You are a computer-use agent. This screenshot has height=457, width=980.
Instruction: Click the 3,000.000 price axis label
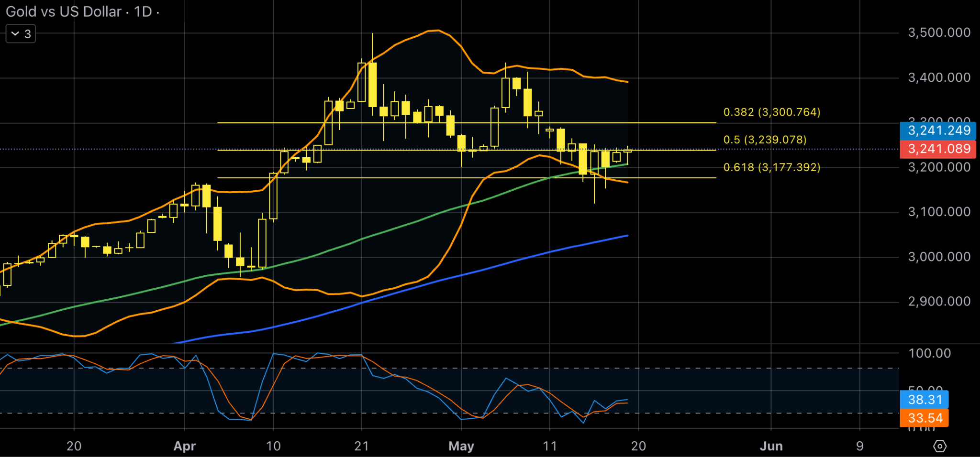(x=939, y=257)
